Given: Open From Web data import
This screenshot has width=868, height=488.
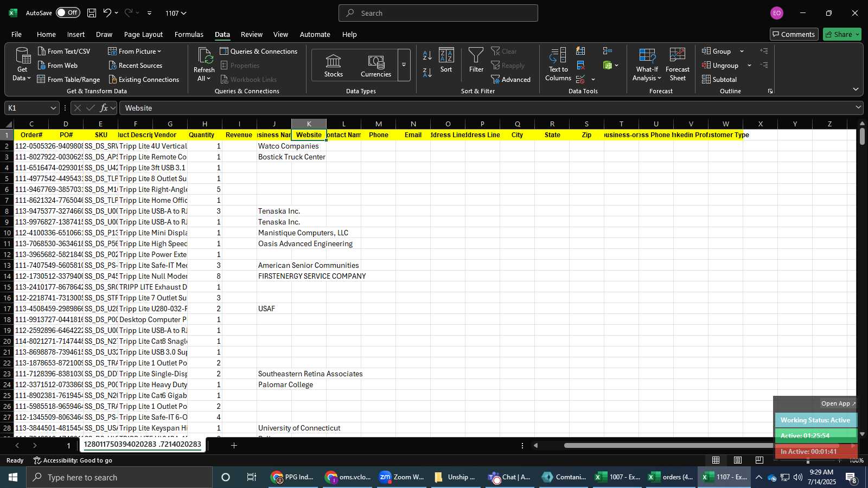Looking at the screenshot, I should (58, 65).
